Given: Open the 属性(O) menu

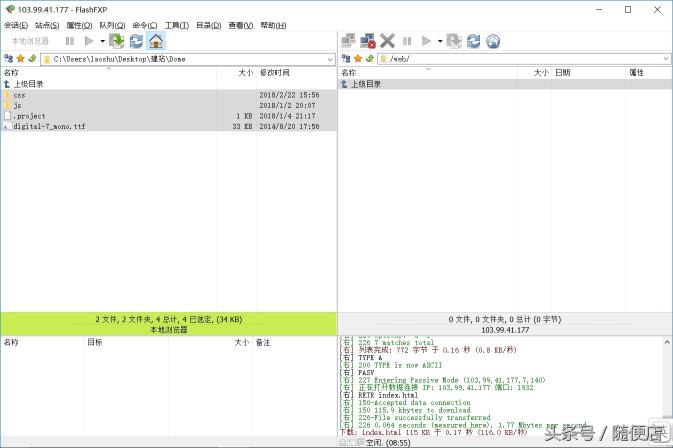Looking at the screenshot, I should point(79,25).
